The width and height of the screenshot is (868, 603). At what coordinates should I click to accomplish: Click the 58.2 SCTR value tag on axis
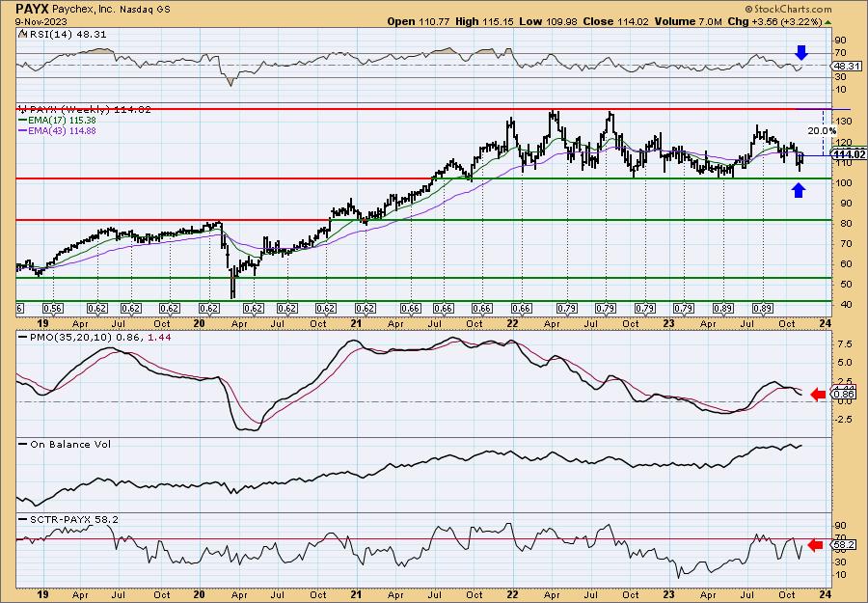click(x=845, y=545)
